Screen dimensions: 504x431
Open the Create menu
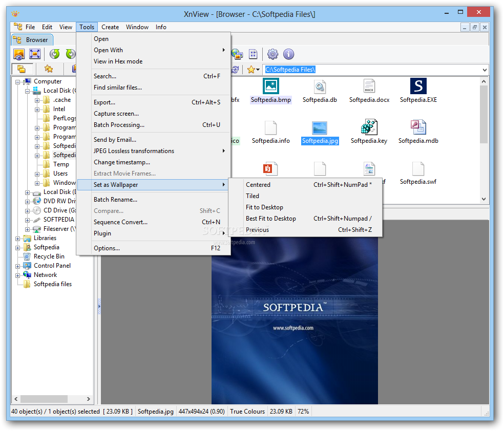[110, 27]
